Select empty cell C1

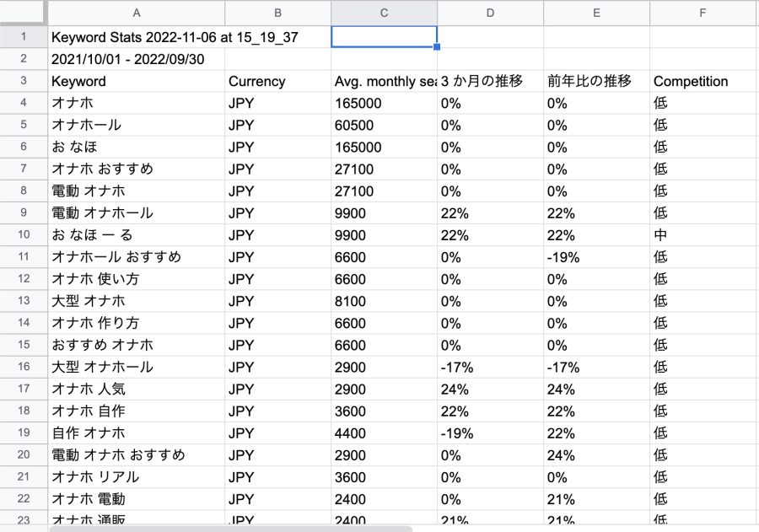point(385,37)
